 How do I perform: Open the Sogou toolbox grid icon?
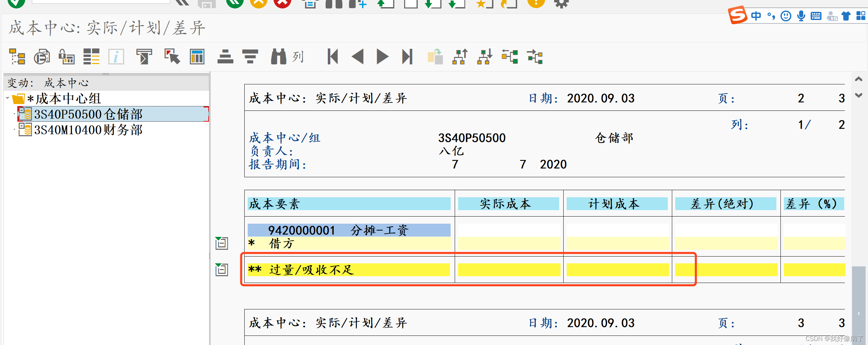point(861,16)
